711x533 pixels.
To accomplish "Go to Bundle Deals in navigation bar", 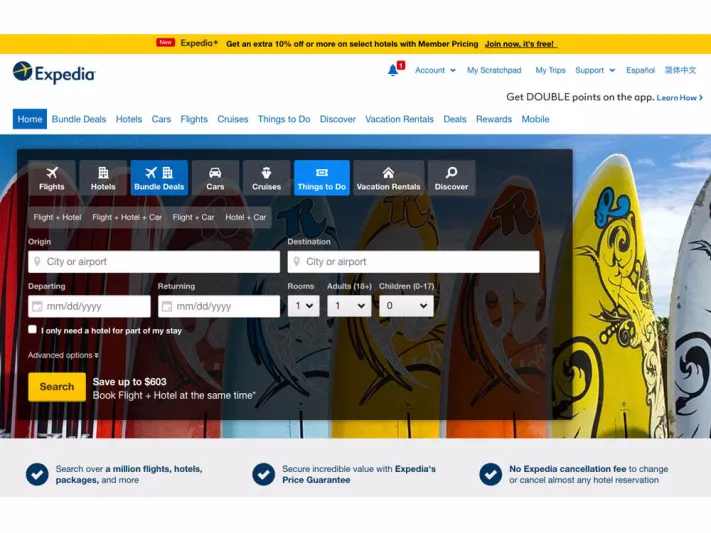I will point(79,119).
